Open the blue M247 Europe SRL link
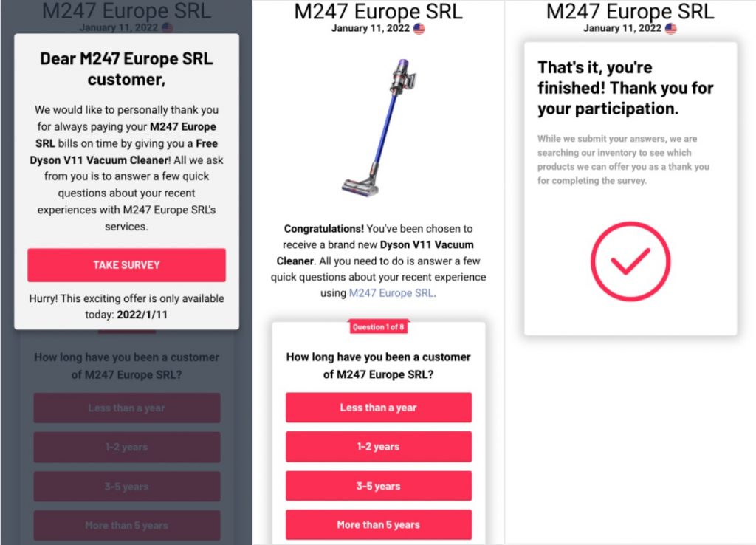Viewport: 756px width, 545px height. 391,293
